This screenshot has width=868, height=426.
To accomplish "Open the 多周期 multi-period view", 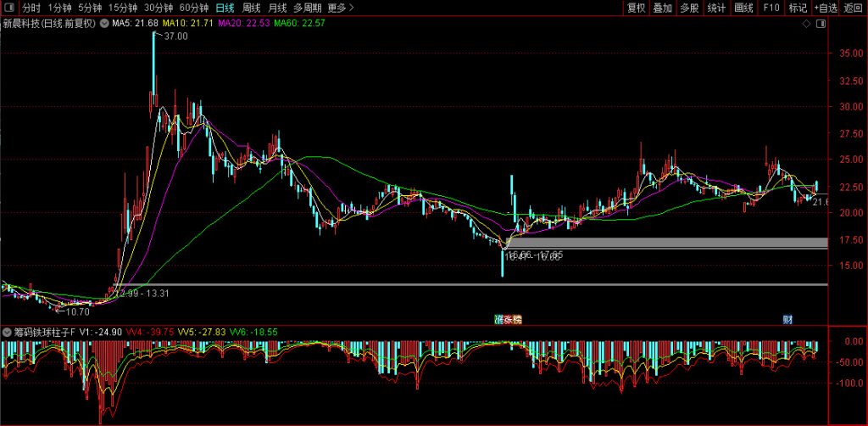I will tap(308, 8).
